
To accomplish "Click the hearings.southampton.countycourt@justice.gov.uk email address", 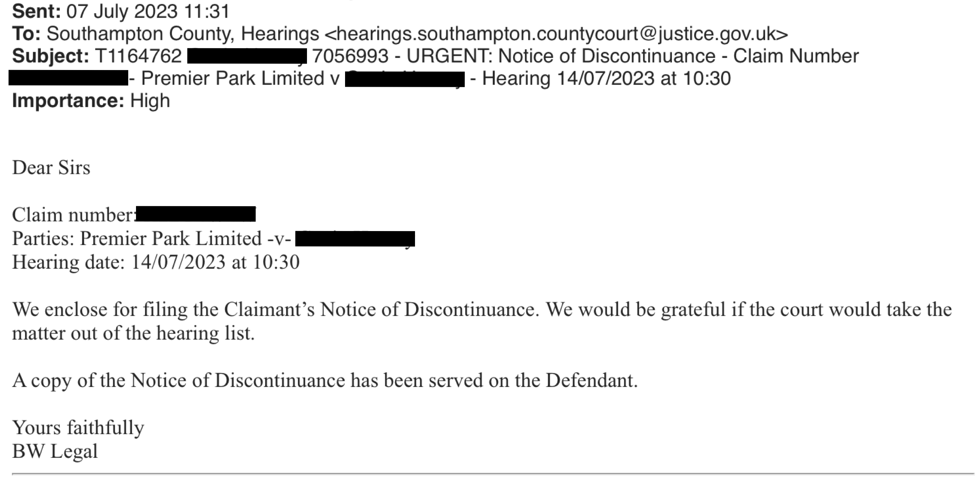I will point(556,34).
